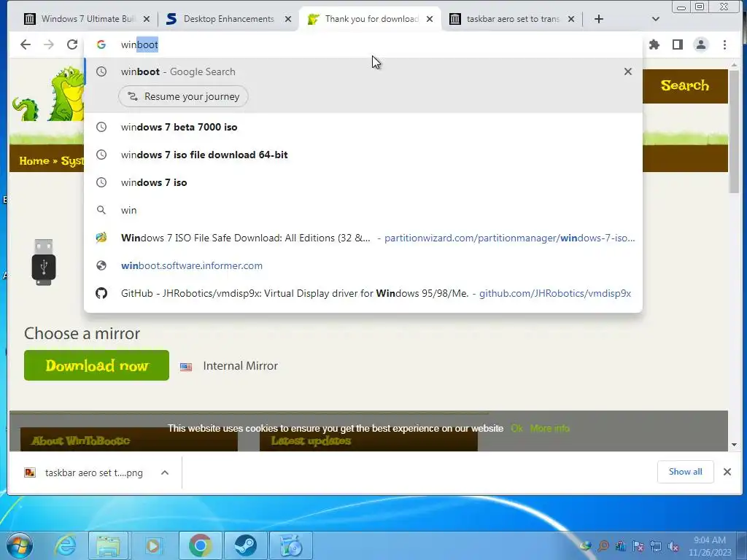
Task: Click the address bar containing winboot
Action: (x=362, y=44)
